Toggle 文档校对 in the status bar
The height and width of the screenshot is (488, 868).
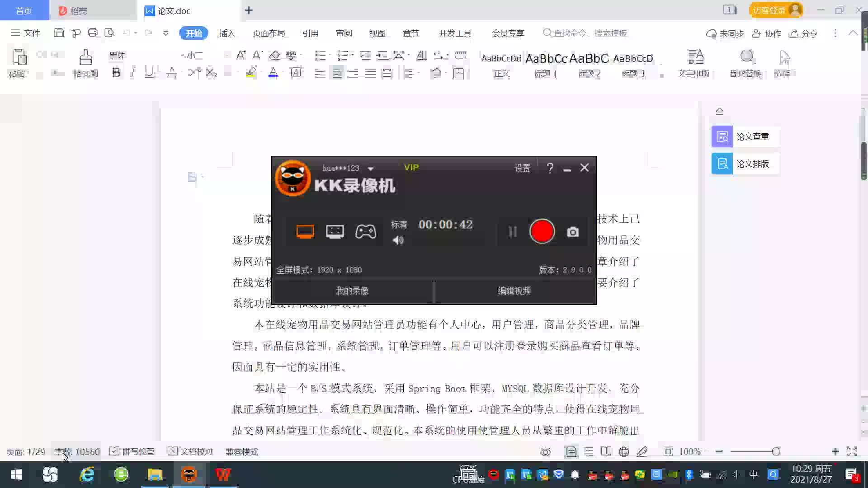[190, 451]
